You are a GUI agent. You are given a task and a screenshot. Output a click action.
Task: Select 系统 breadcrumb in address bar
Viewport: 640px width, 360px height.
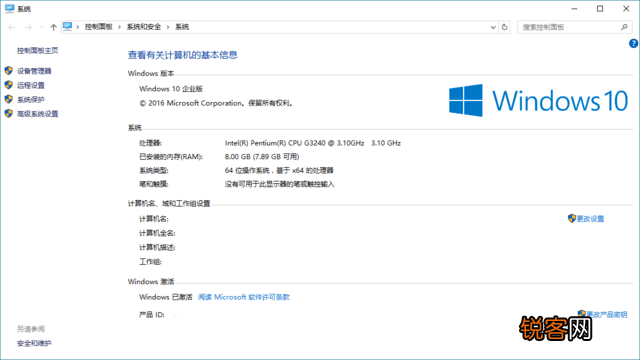[182, 27]
